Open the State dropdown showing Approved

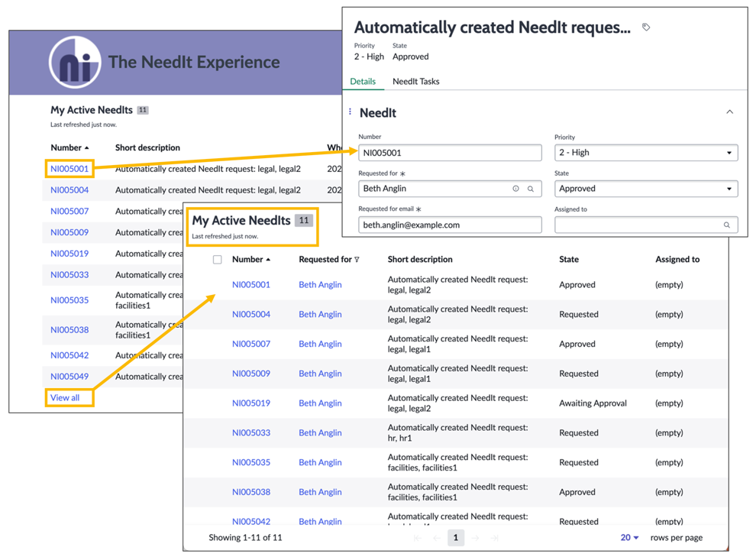(x=646, y=189)
